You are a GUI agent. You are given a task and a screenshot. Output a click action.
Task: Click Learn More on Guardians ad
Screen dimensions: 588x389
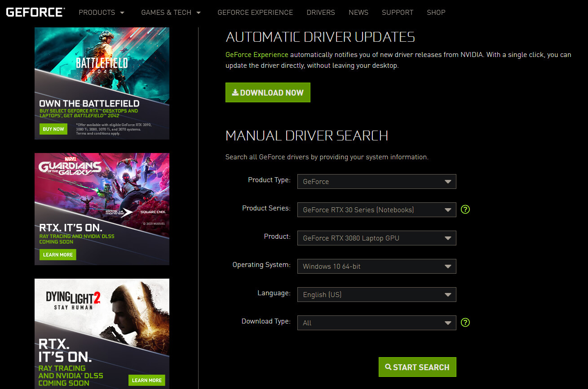click(57, 254)
